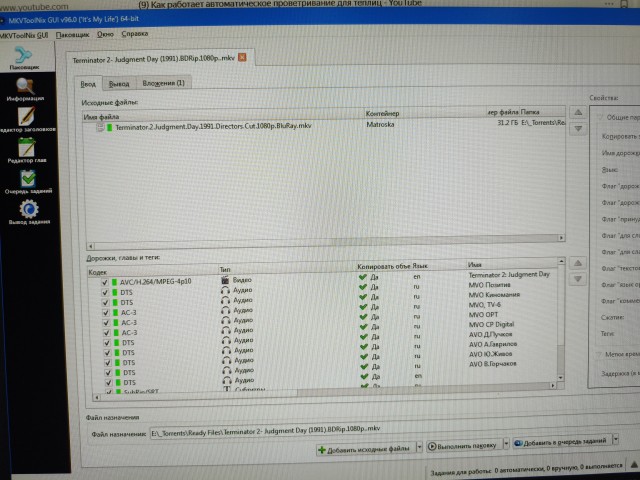This screenshot has height=480, width=640.
Task: Click Добавить в очередь заданий button
Action: click(x=562, y=441)
